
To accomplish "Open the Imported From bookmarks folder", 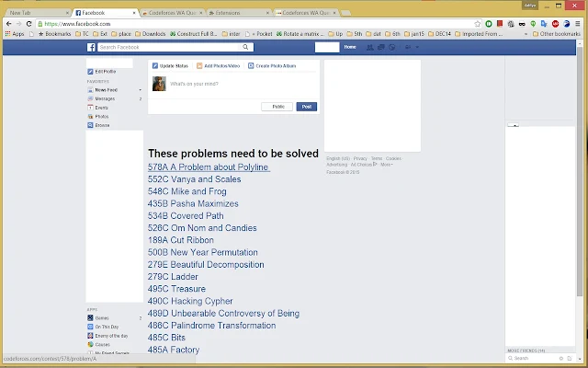I will [x=479, y=34].
